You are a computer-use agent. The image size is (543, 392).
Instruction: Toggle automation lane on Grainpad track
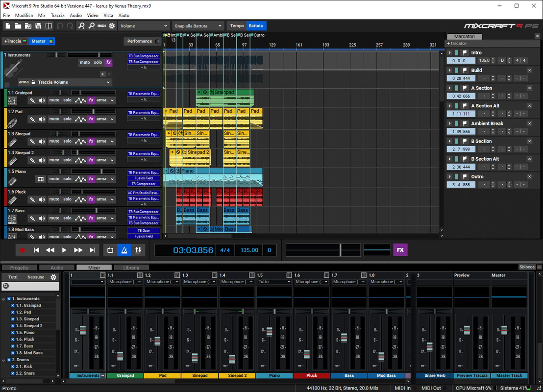click(80, 100)
